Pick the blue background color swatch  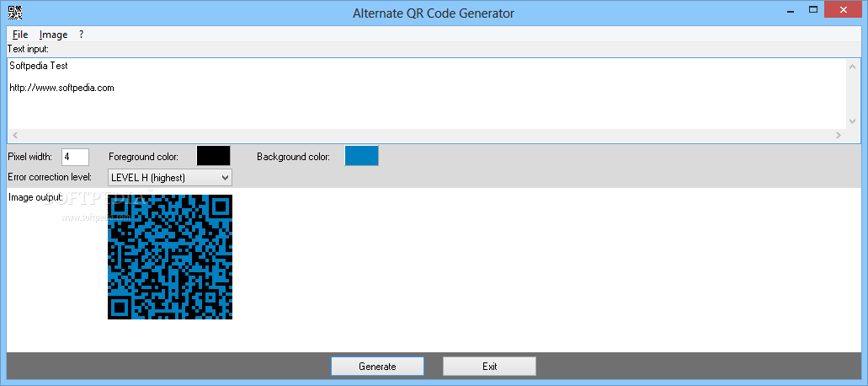click(361, 156)
